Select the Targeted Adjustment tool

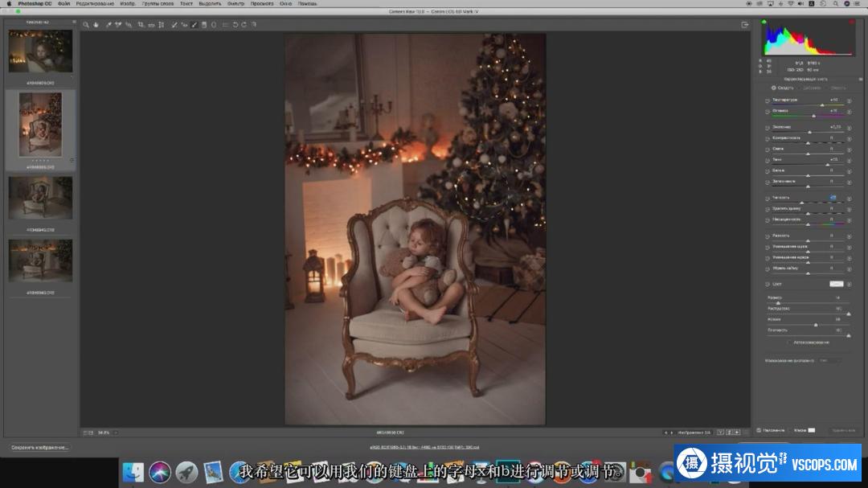click(129, 25)
